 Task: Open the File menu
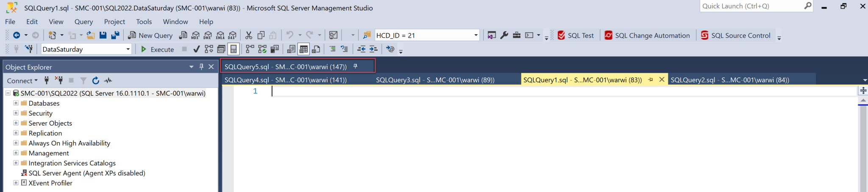10,22
